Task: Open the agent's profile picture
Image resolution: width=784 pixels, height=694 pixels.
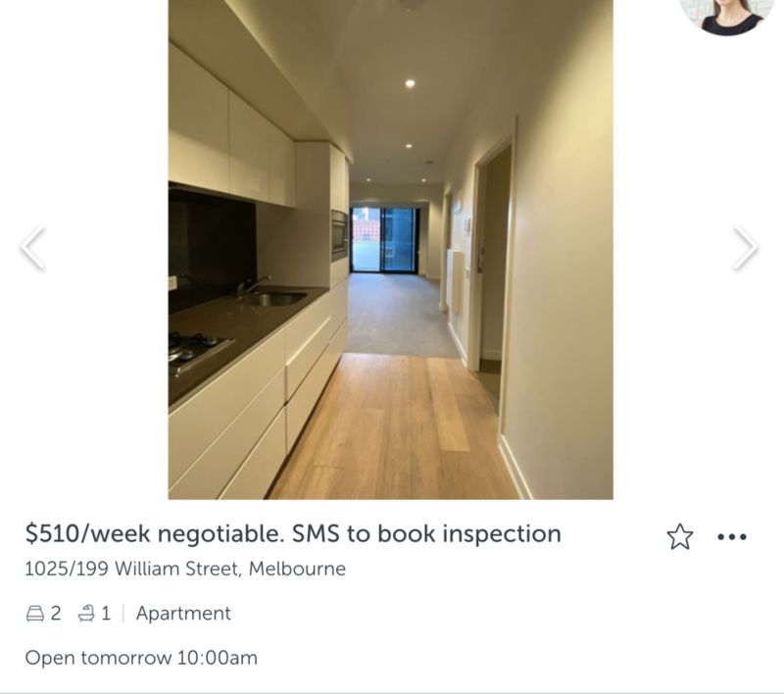Action: pyautogui.click(x=728, y=17)
